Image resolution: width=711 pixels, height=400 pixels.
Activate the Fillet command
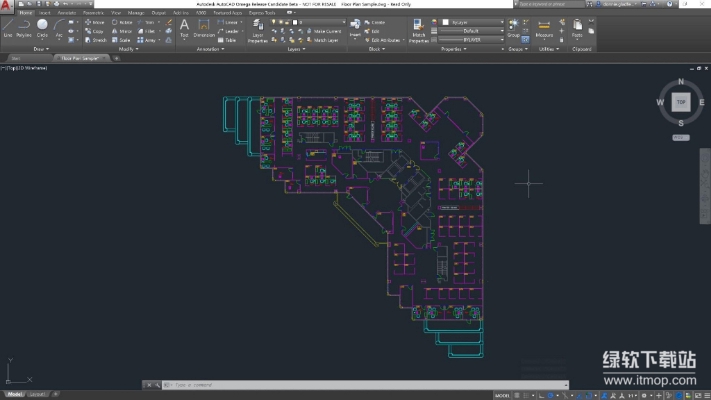[146, 31]
